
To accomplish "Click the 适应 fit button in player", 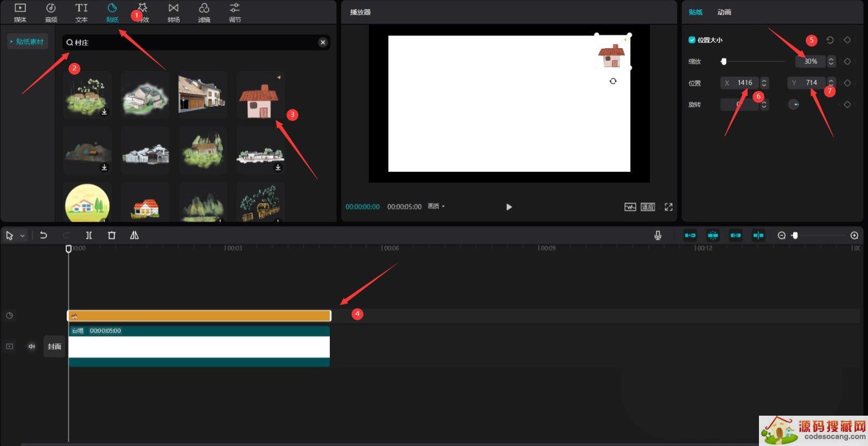I will (648, 207).
